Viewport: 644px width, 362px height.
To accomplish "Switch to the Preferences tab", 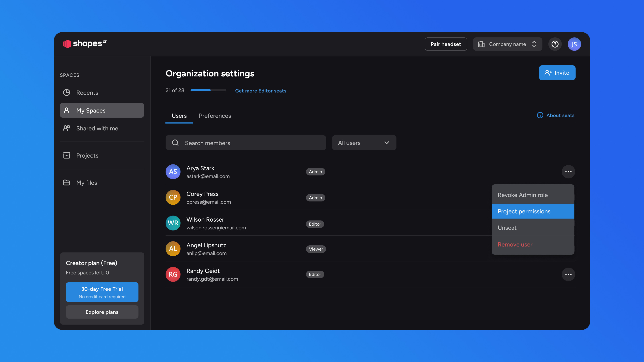I will click(x=215, y=116).
